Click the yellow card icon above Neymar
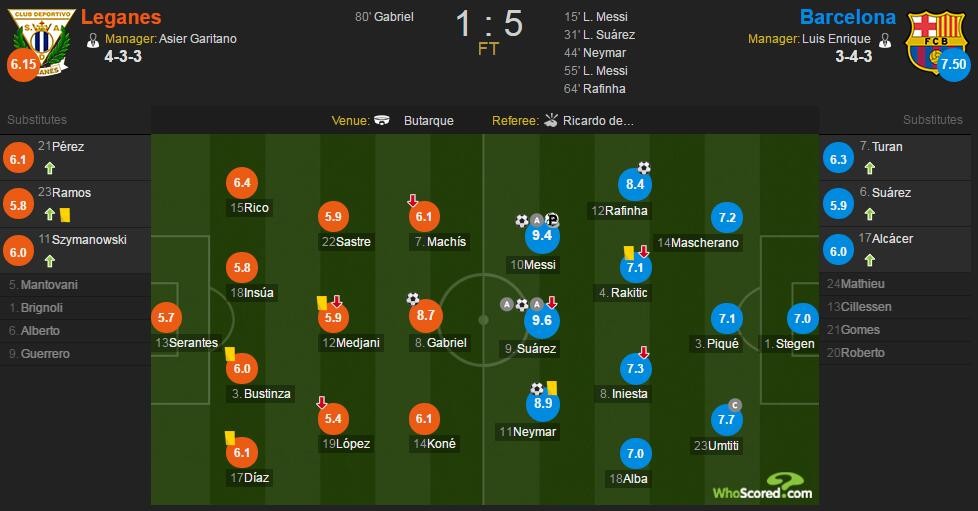The height and width of the screenshot is (511, 978). click(x=552, y=388)
